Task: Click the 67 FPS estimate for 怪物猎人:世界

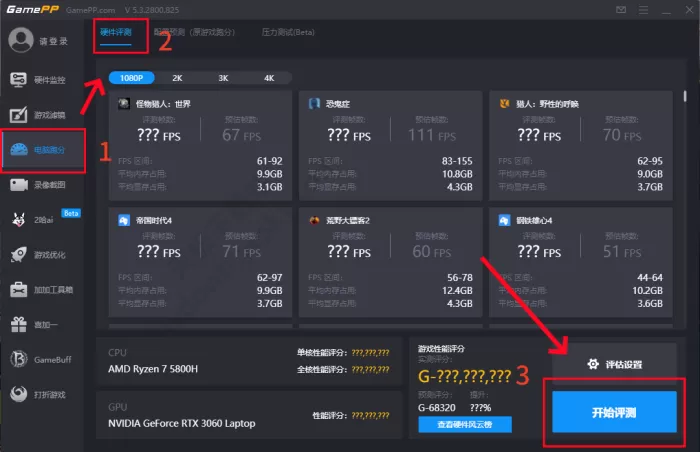Action: tap(242, 135)
